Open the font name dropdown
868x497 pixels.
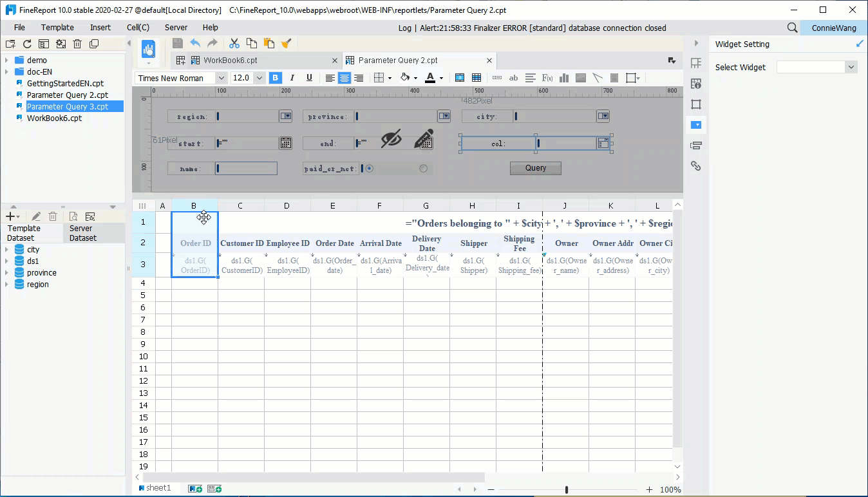point(221,78)
